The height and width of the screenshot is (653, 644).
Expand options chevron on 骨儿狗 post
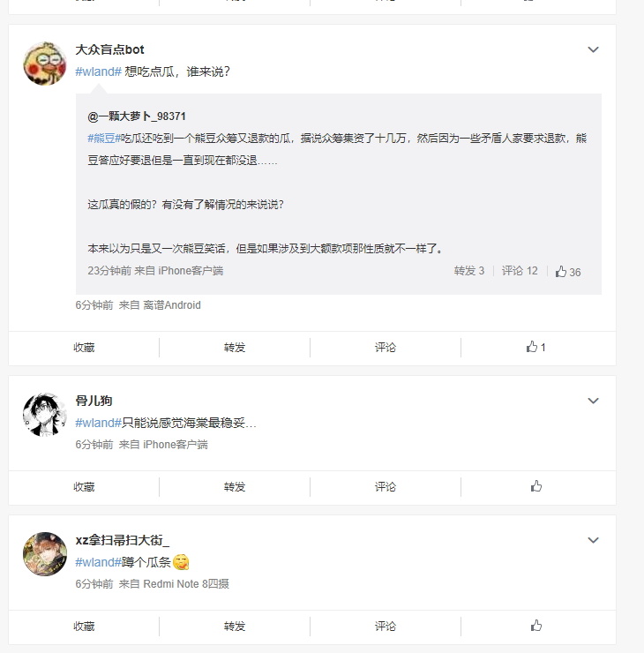(593, 401)
